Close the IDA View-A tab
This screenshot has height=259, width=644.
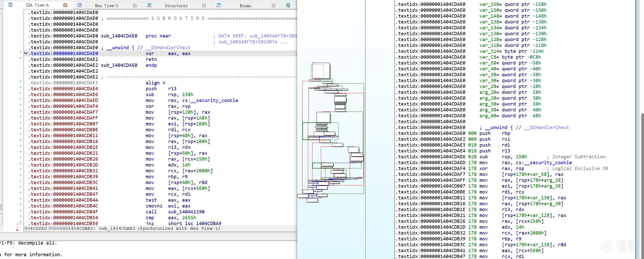pyautogui.click(x=65, y=5)
